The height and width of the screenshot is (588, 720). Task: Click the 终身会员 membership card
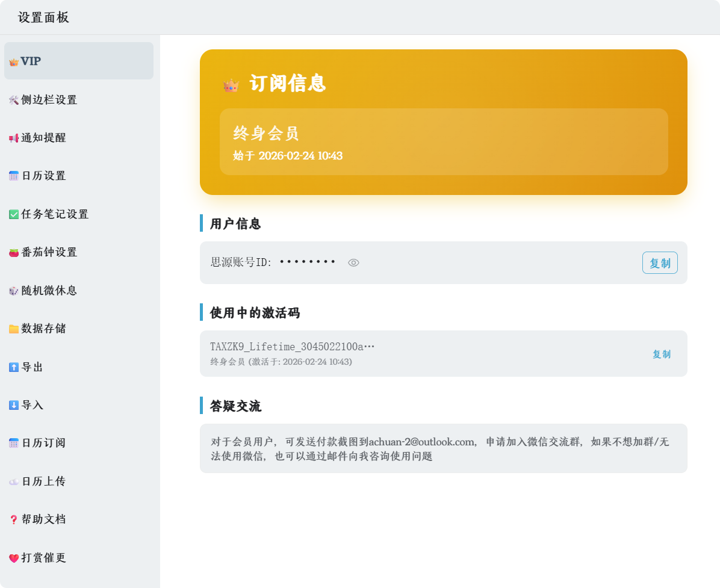pyautogui.click(x=444, y=141)
